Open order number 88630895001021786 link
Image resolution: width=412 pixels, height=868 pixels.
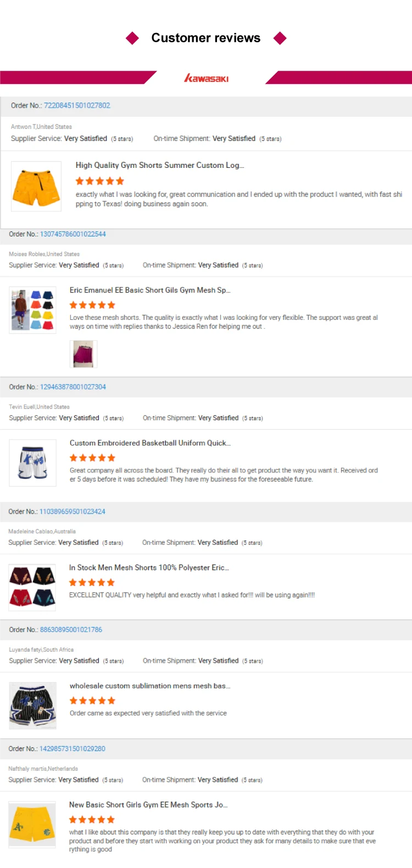(71, 630)
